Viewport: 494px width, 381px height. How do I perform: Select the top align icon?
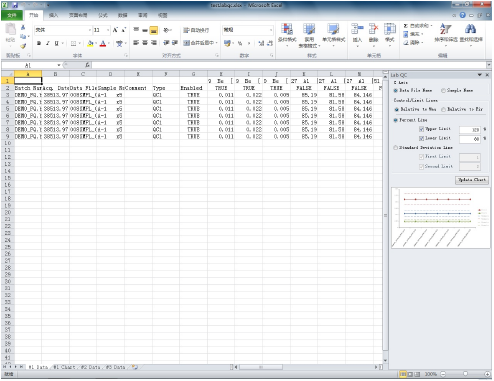click(x=136, y=30)
